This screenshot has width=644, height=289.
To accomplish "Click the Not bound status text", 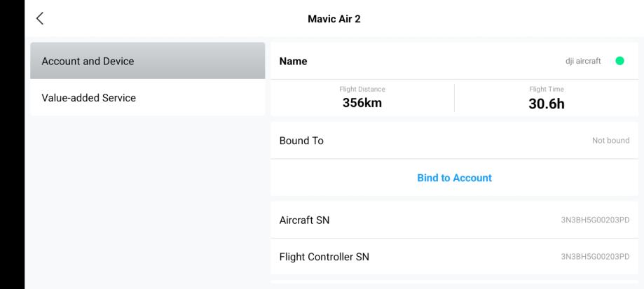I will tap(610, 141).
